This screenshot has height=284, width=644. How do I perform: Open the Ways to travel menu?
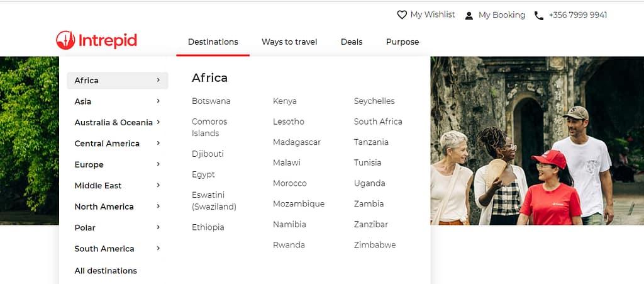289,42
